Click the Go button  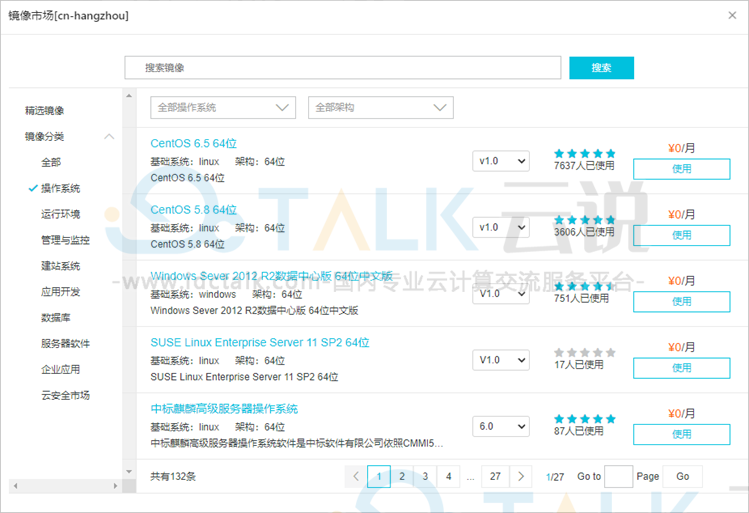tap(683, 476)
